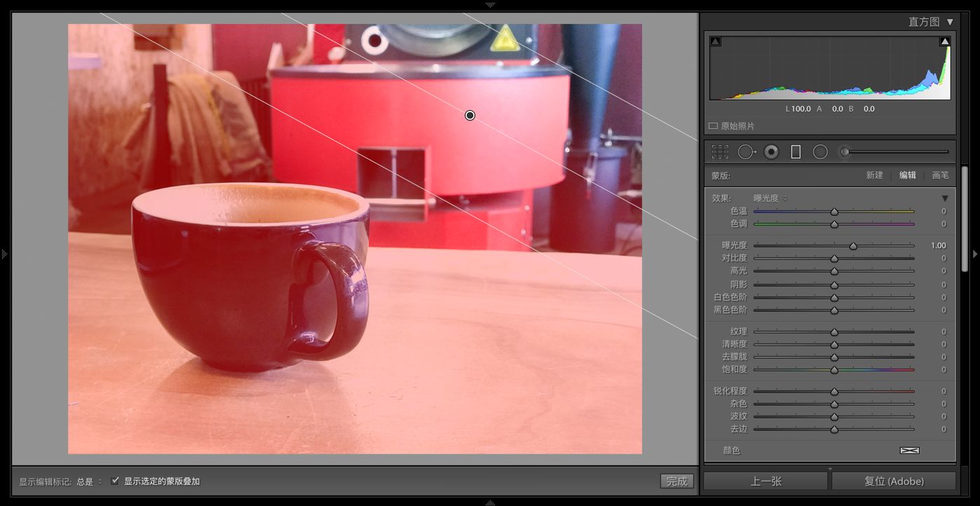This screenshot has height=506, width=980.
Task: Click the 直方图 panel title
Action: tap(924, 22)
